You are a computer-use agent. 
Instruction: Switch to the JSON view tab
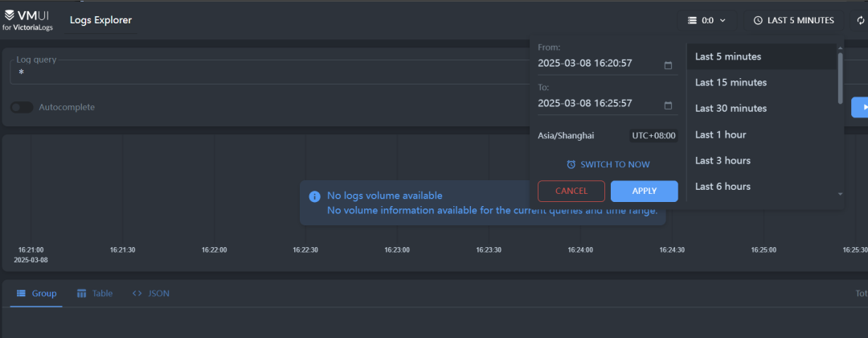(150, 294)
